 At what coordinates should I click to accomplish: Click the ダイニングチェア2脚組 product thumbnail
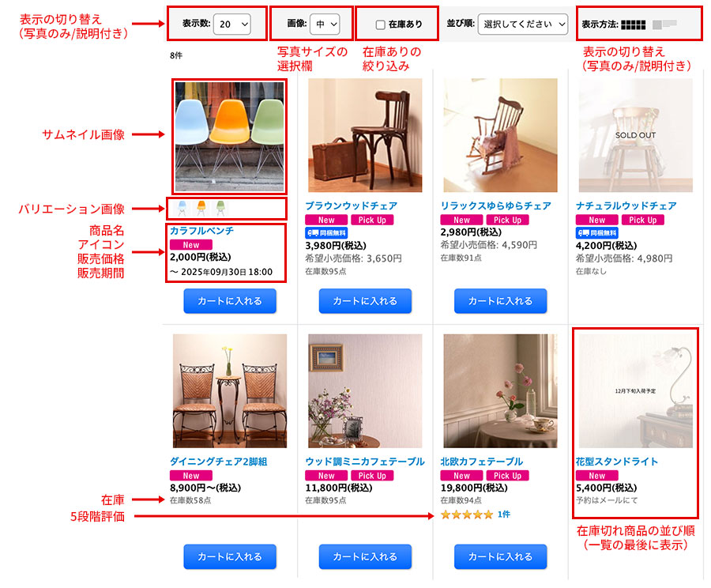230,391
